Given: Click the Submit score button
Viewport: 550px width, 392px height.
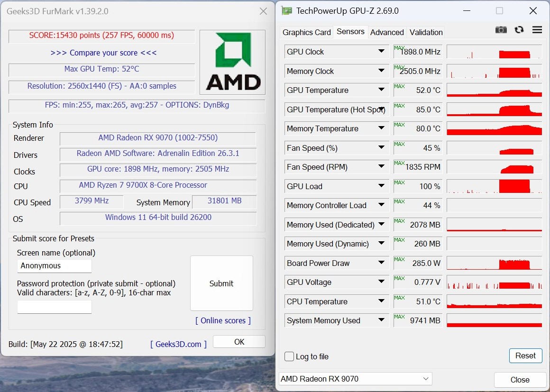Looking at the screenshot, I should (221, 283).
